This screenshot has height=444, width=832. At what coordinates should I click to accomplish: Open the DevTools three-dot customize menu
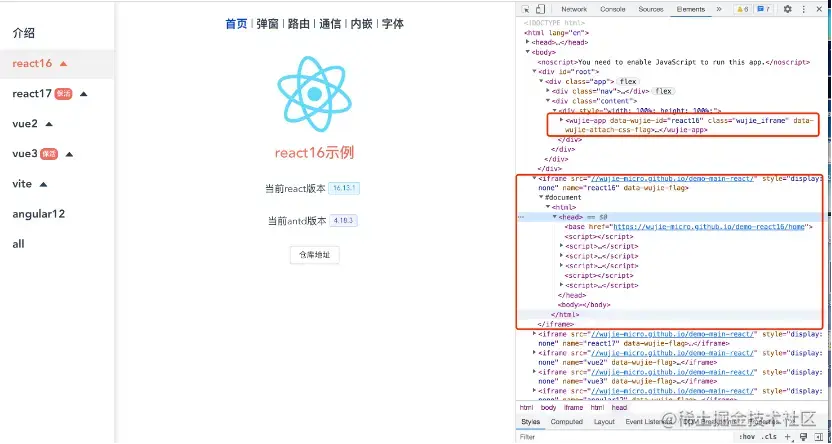(x=803, y=9)
